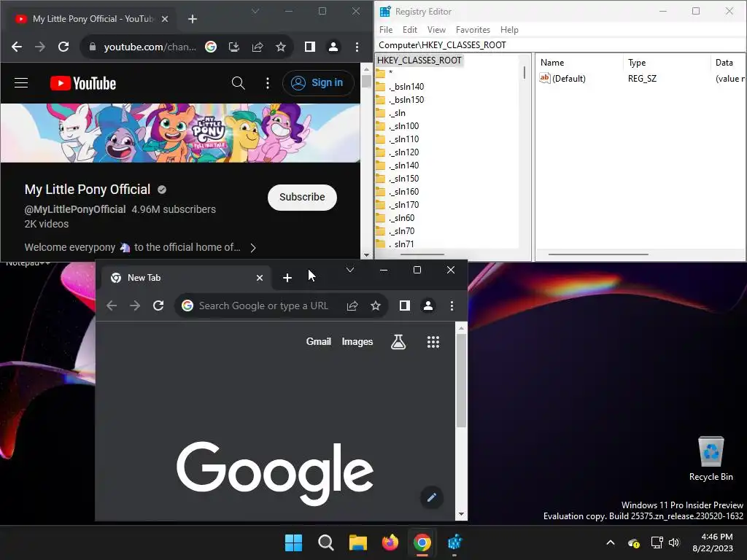Image resolution: width=747 pixels, height=560 pixels.
Task: Click Registry Editor address path field
Action: [560, 44]
